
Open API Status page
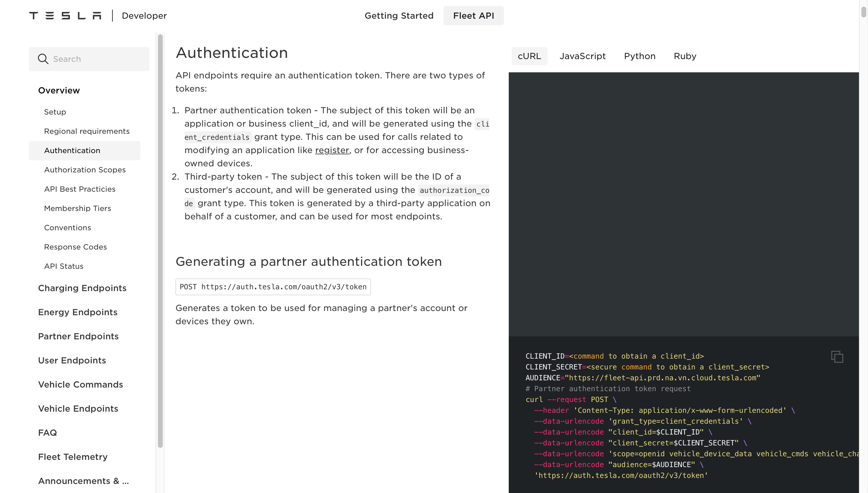[x=64, y=266]
